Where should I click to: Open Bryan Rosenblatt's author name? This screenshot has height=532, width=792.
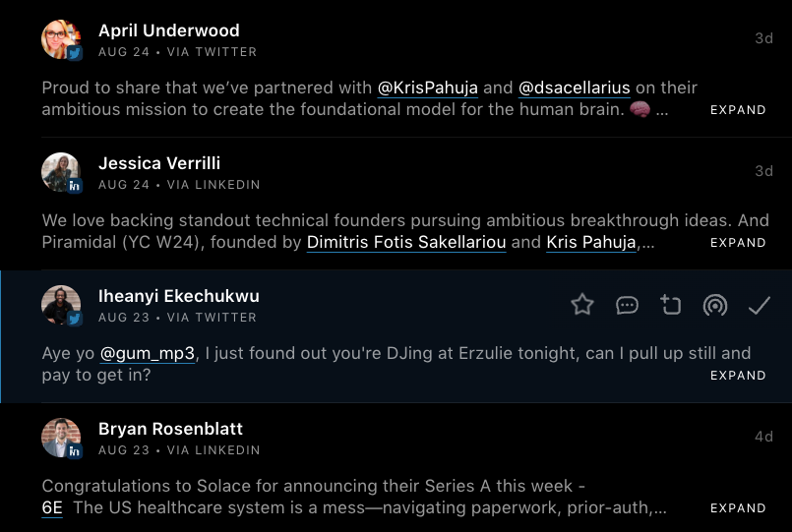[170, 429]
